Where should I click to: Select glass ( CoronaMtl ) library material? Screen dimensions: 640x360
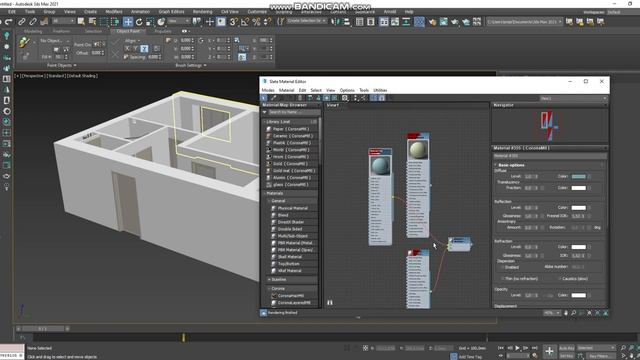290,184
